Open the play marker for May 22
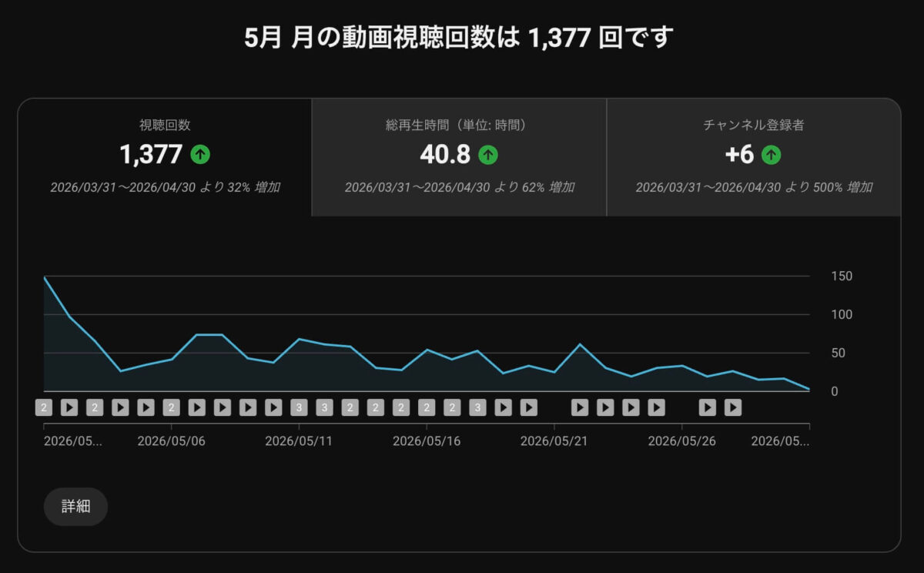The height and width of the screenshot is (573, 924). [580, 407]
